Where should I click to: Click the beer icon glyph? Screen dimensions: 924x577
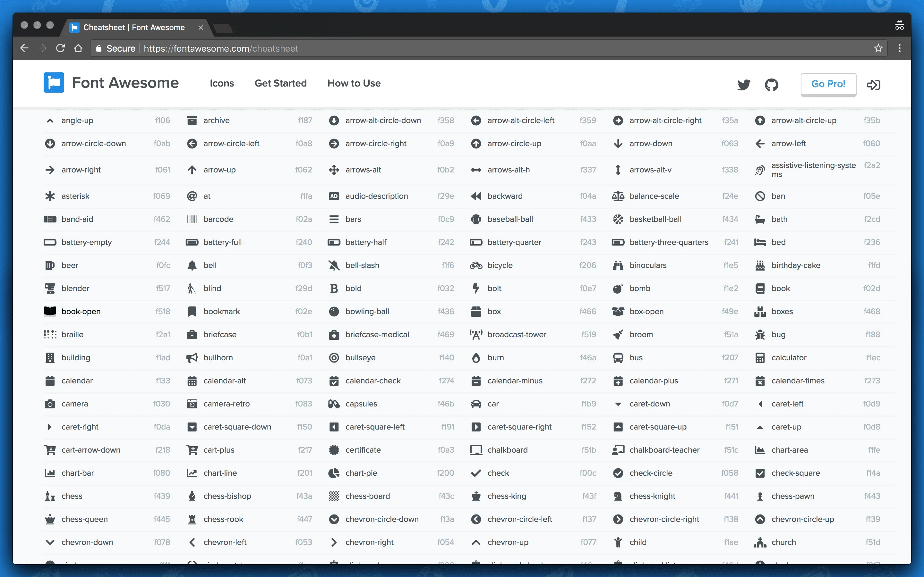click(x=50, y=265)
